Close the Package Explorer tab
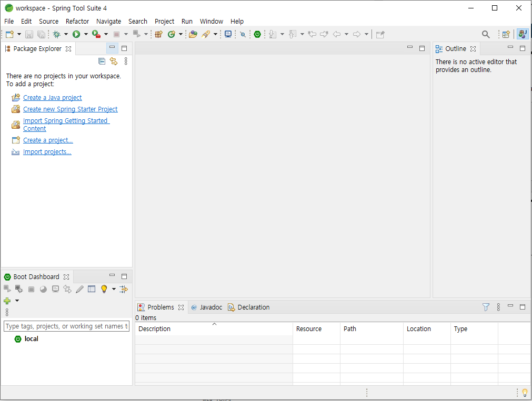This screenshot has width=532, height=401. tap(68, 49)
